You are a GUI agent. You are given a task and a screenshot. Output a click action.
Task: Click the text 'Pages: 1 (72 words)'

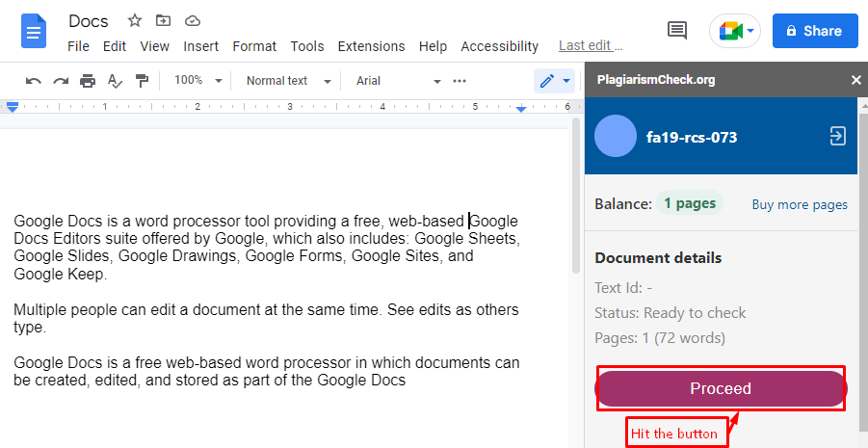pyautogui.click(x=660, y=338)
